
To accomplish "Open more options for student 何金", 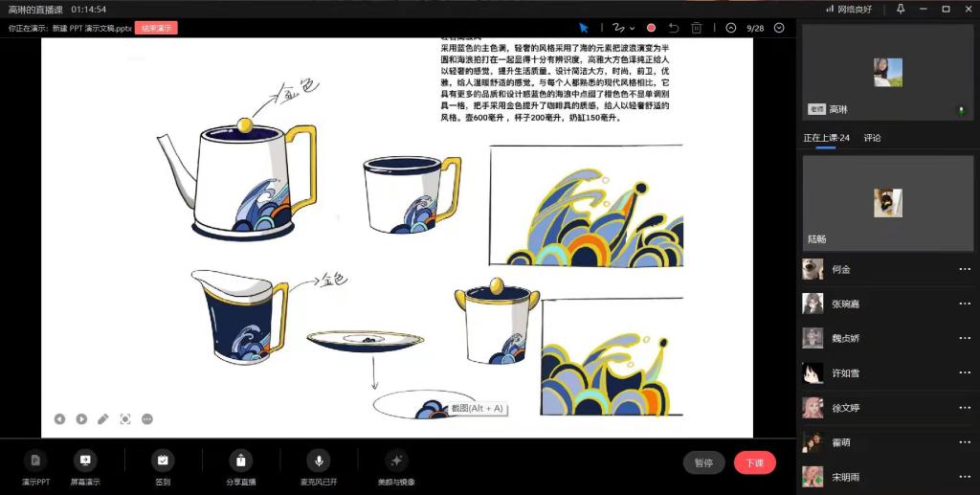I will 965,269.
